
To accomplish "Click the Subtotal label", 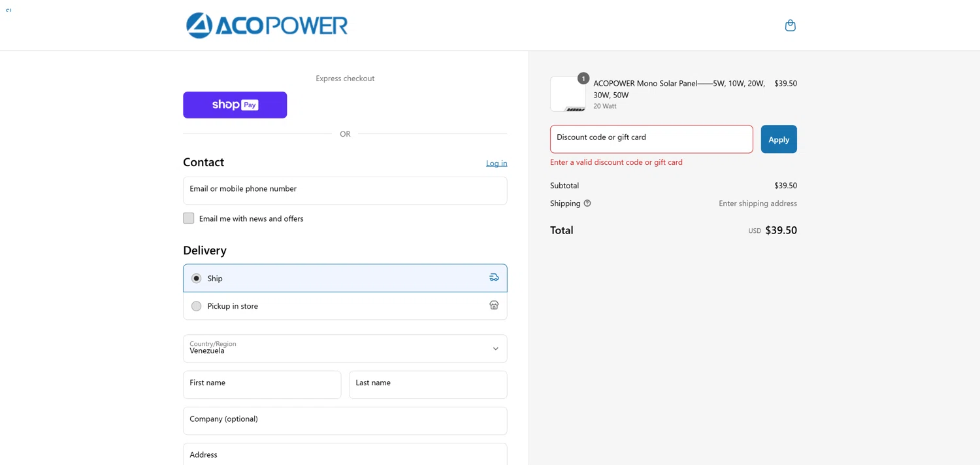I will tap(564, 186).
